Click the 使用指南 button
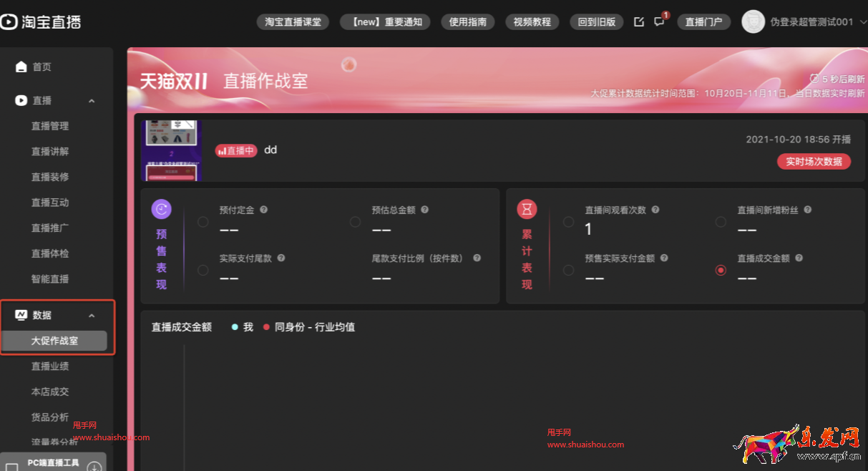The height and width of the screenshot is (471, 868). tap(468, 21)
